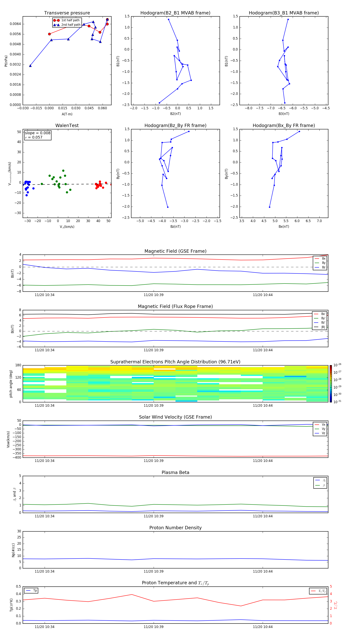Click '11/20 10:39' tick under proton temperature plot
This screenshot has height=644, width=351.
[153, 627]
